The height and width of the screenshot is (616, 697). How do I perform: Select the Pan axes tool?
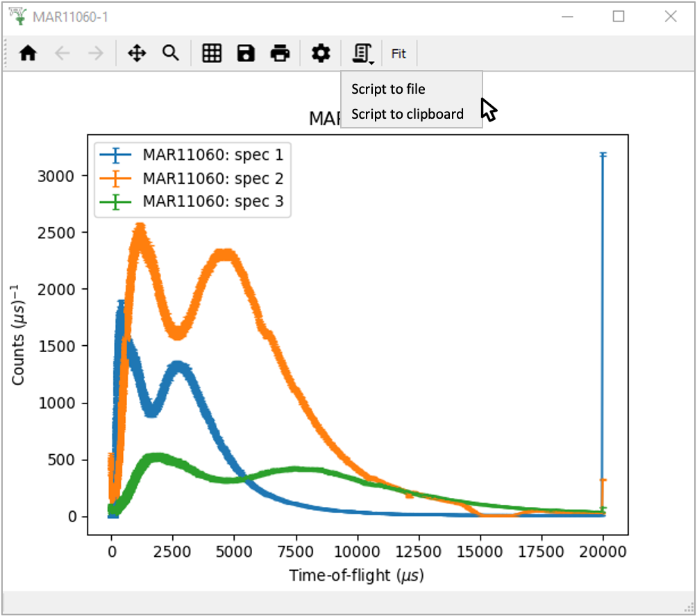pyautogui.click(x=137, y=53)
